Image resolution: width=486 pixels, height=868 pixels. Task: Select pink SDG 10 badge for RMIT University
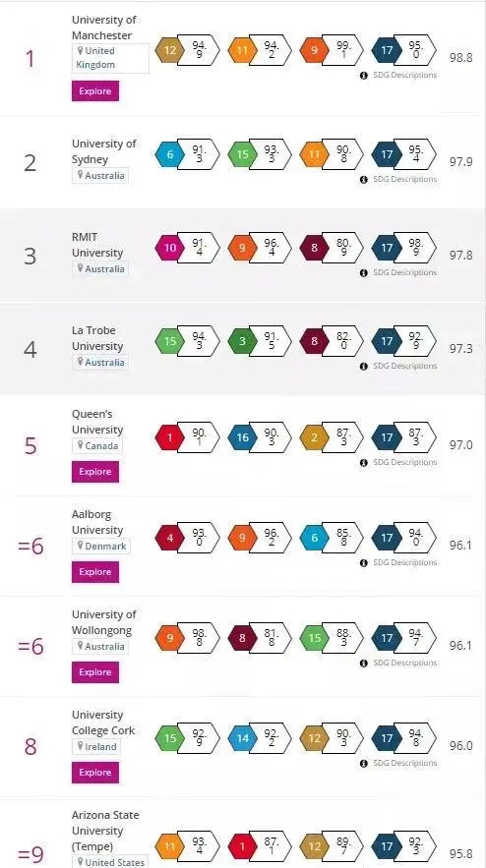point(170,248)
